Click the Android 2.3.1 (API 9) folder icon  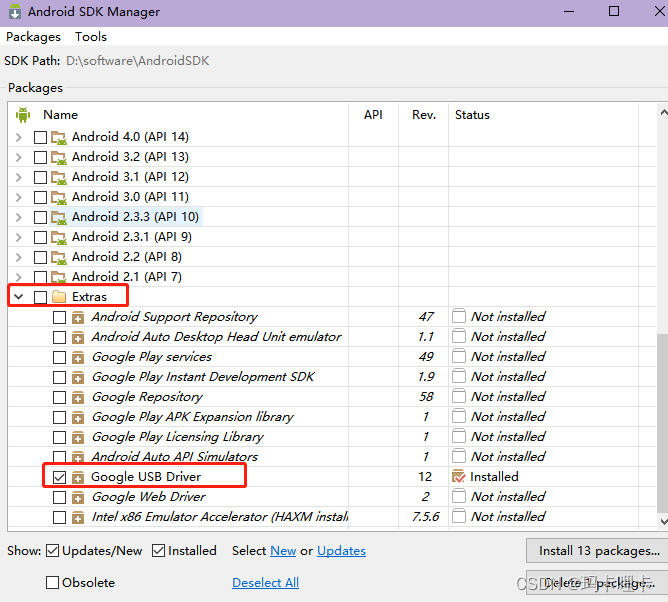coord(59,237)
